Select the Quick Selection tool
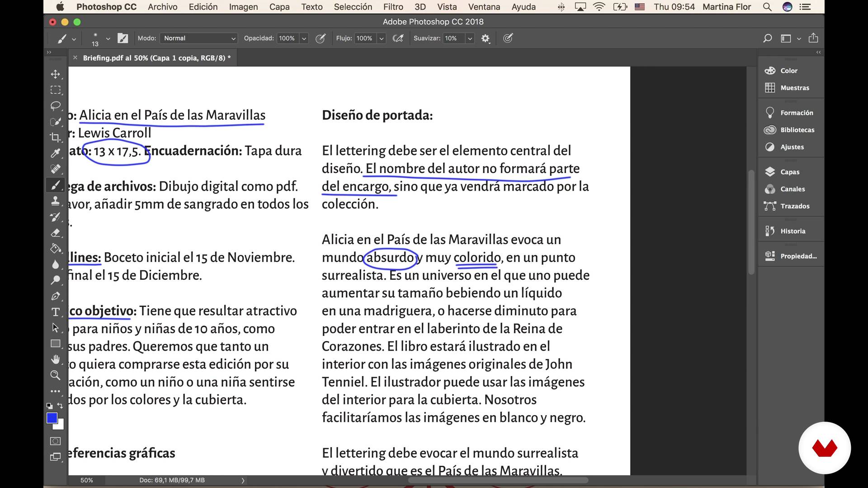This screenshot has height=488, width=868. click(x=55, y=122)
